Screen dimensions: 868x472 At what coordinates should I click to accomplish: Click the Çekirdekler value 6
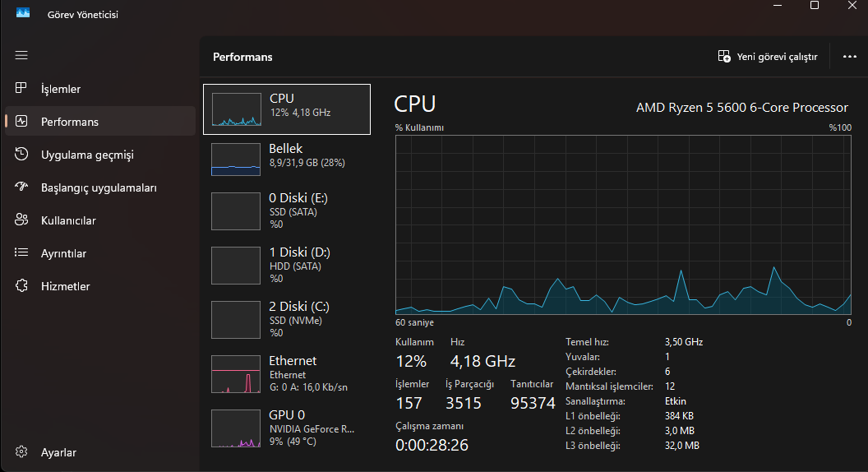(x=667, y=371)
